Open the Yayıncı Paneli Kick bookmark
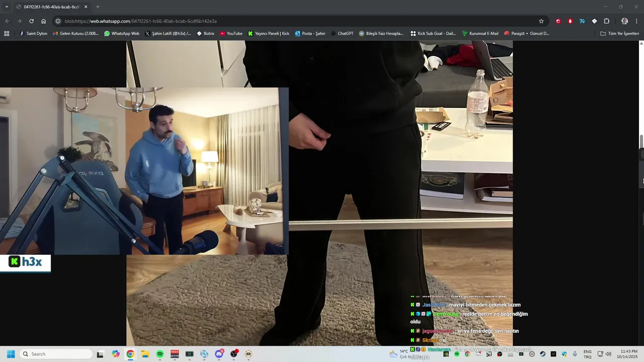 (269, 34)
